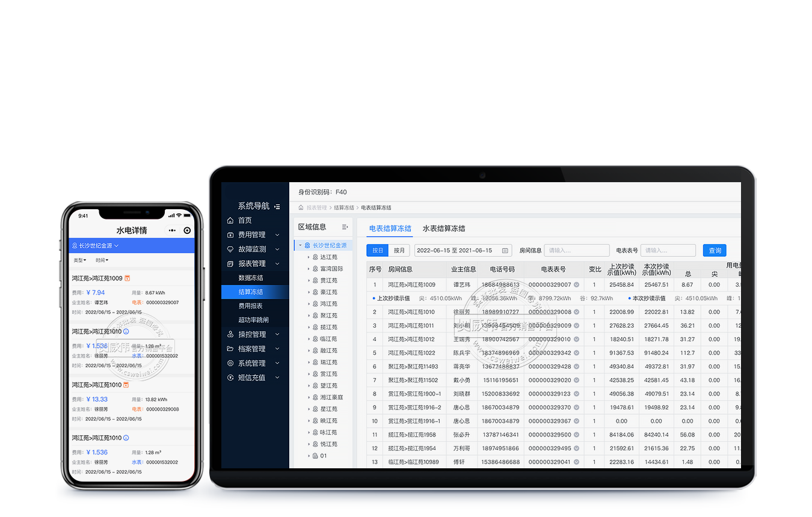812x517 pixels.
Task: Open the date range picker
Action: [x=463, y=251]
